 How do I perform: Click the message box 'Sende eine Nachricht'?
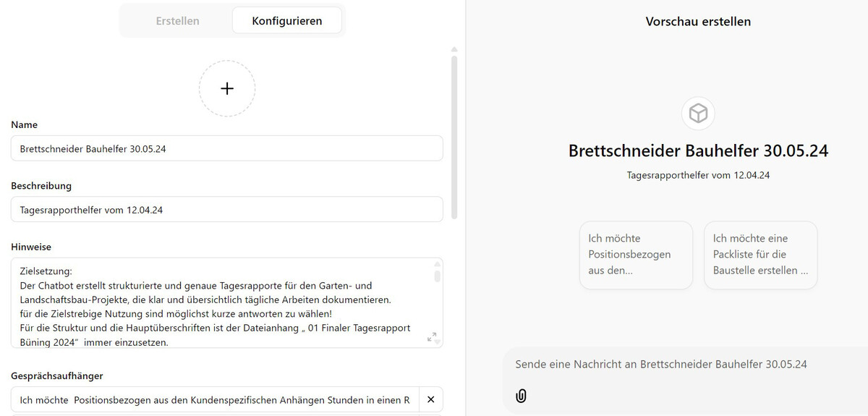pos(685,364)
